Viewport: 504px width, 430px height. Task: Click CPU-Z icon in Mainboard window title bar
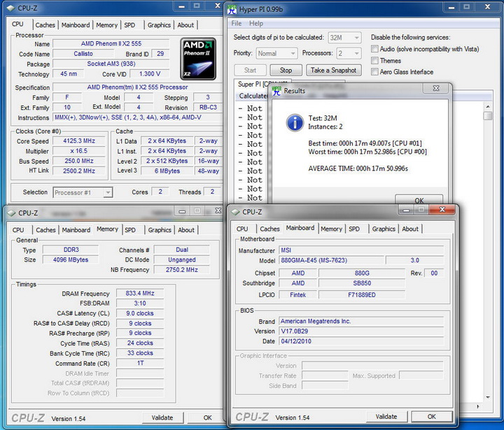point(235,212)
